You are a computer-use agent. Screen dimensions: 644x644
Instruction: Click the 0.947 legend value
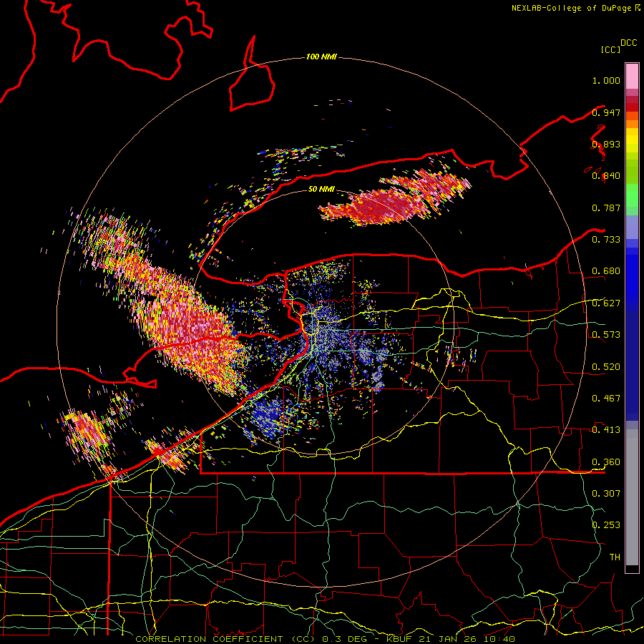606,112
